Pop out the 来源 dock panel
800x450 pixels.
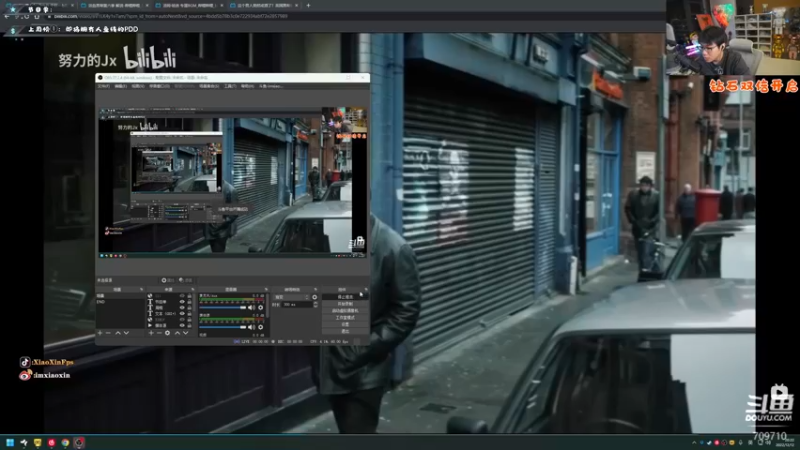tap(192, 289)
